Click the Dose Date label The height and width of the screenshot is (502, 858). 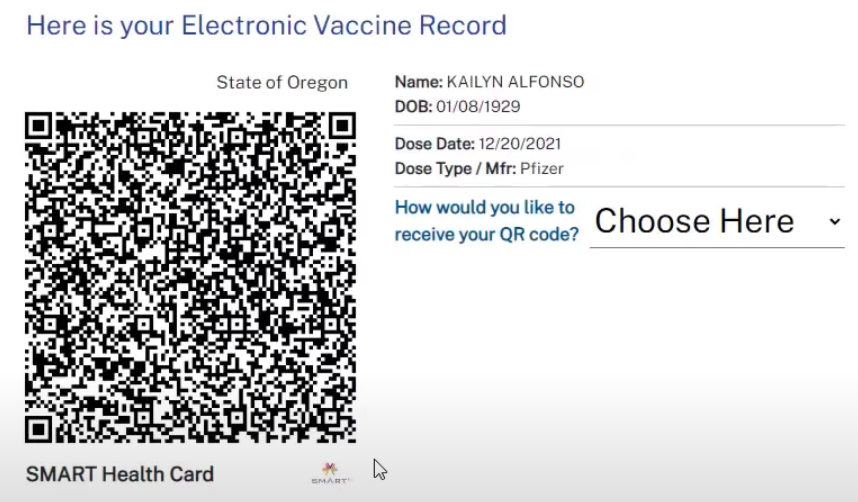tap(434, 144)
